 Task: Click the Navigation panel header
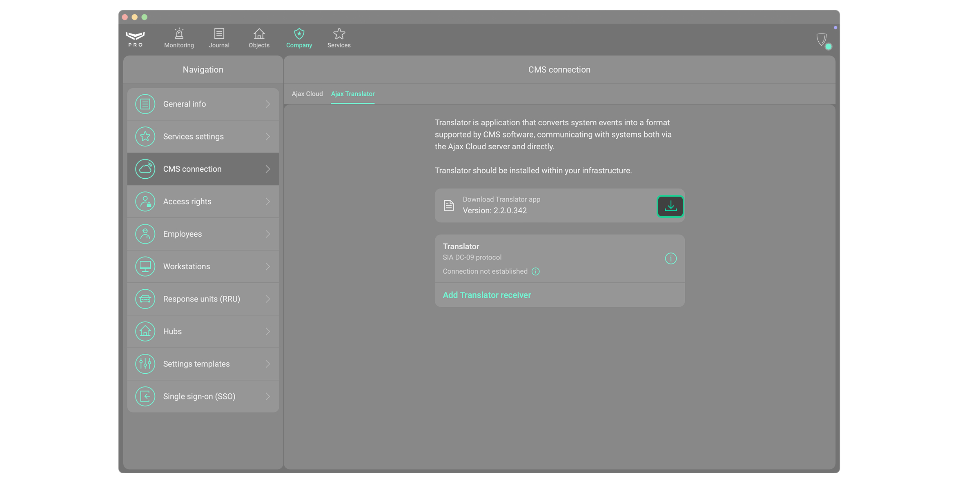[x=203, y=70]
